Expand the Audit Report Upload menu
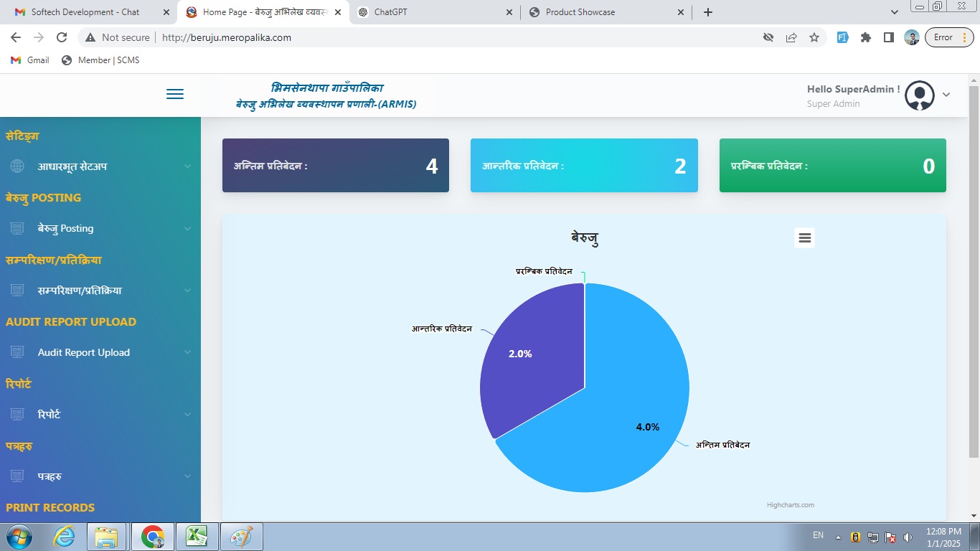The width and height of the screenshot is (980, 551). pyautogui.click(x=100, y=352)
